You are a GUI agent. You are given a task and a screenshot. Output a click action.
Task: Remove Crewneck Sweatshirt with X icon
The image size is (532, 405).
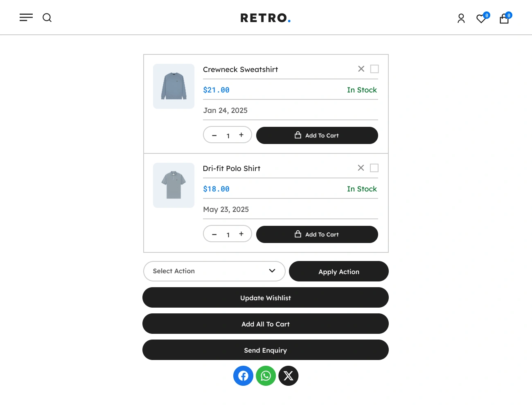[x=361, y=69]
